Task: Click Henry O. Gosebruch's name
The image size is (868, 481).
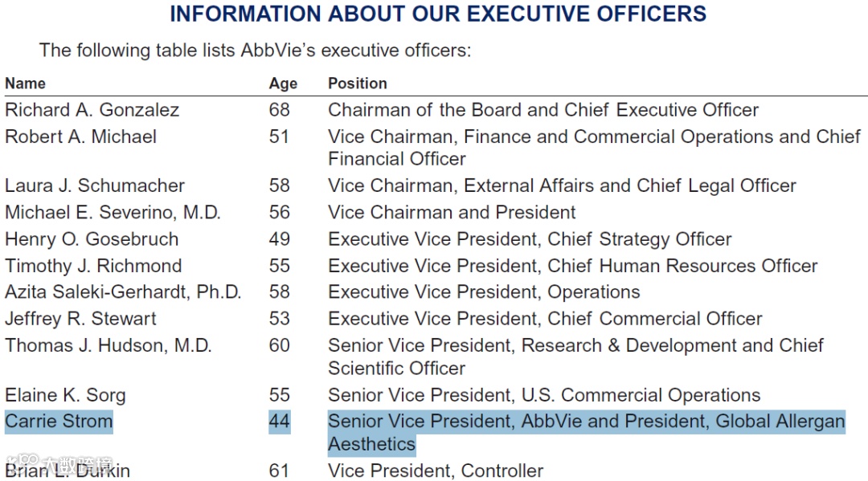Action: pos(92,239)
